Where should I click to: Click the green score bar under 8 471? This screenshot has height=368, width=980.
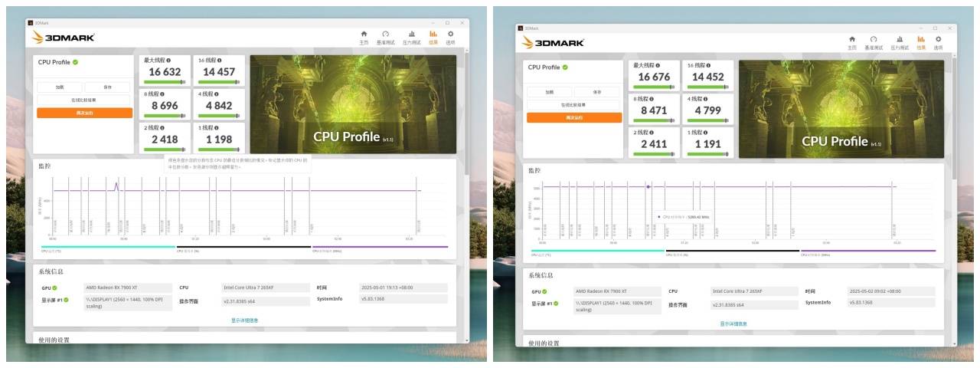pyautogui.click(x=655, y=121)
